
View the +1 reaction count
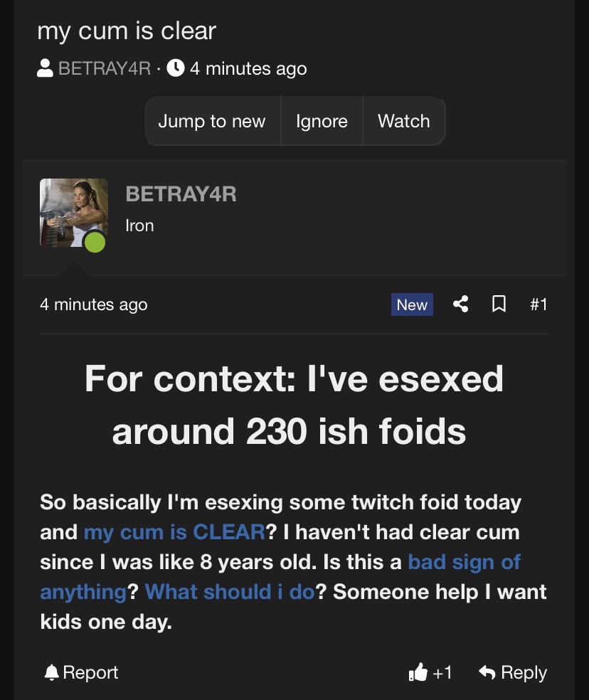point(442,672)
